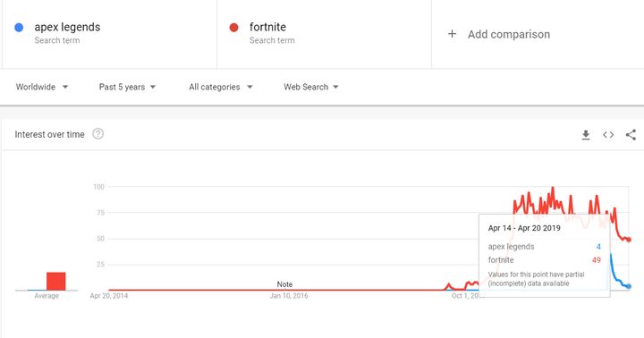Click the Interest over time heading
The image size is (644, 338).
pos(50,134)
